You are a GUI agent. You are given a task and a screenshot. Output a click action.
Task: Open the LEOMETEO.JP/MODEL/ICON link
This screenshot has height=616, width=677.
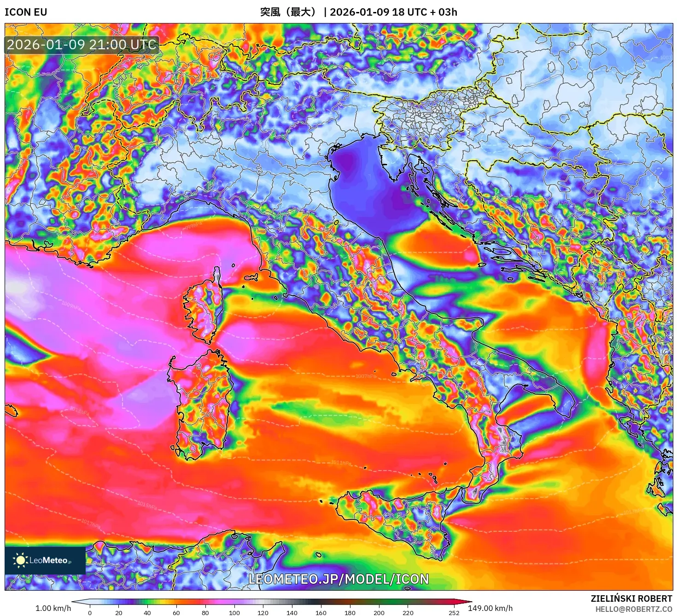[338, 579]
